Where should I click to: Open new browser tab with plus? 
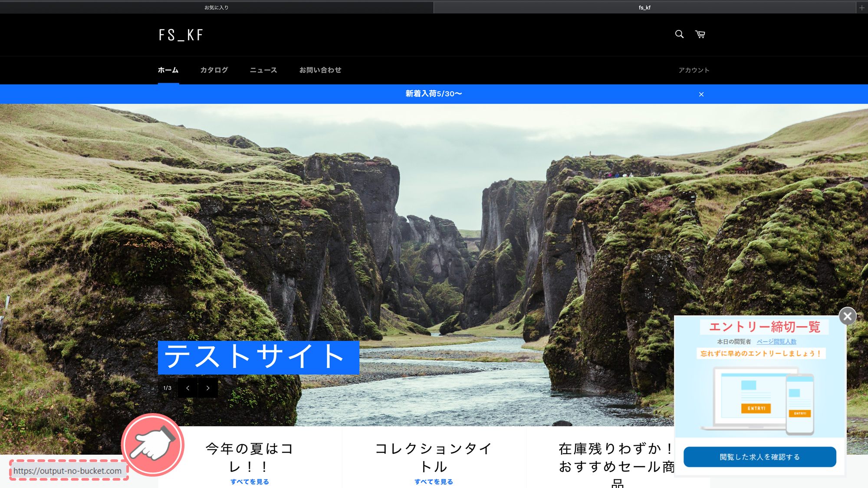(x=862, y=7)
